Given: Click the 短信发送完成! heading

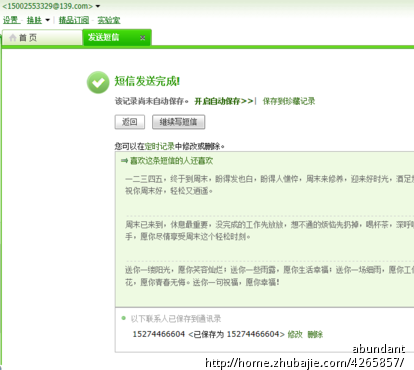Looking at the screenshot, I should 147,81.
